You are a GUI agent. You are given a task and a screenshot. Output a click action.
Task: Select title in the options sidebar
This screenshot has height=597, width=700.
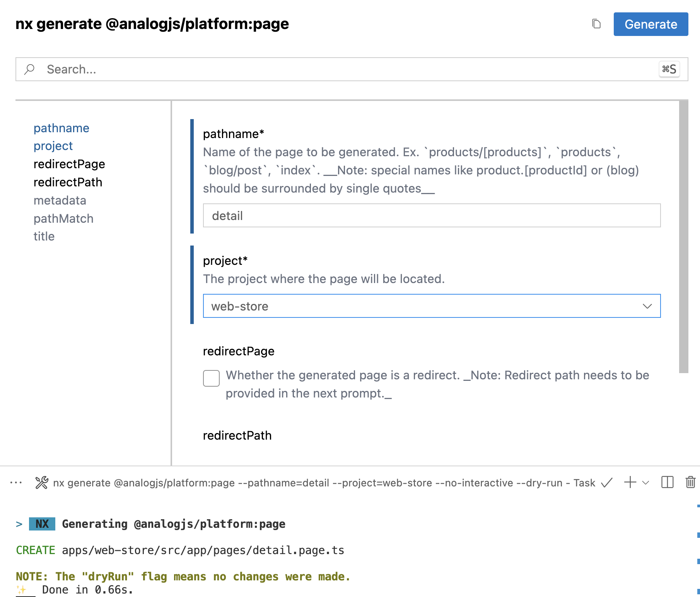[44, 236]
